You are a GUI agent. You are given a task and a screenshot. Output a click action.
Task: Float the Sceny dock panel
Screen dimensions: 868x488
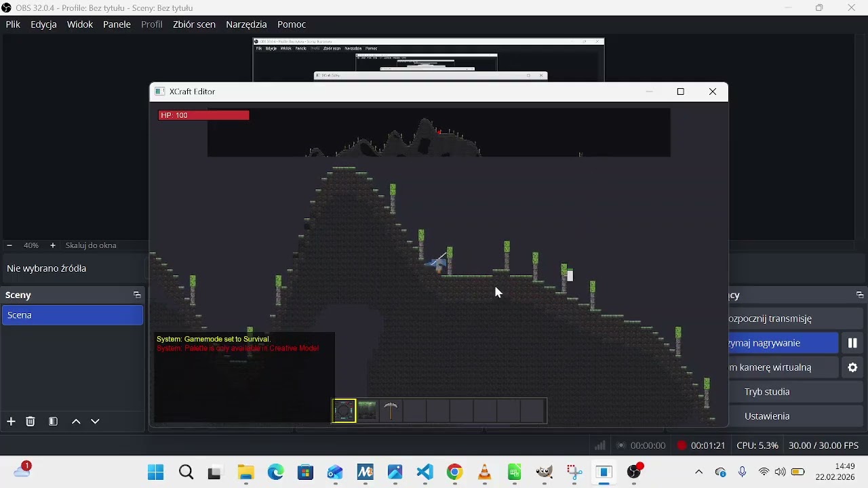[137, 295]
